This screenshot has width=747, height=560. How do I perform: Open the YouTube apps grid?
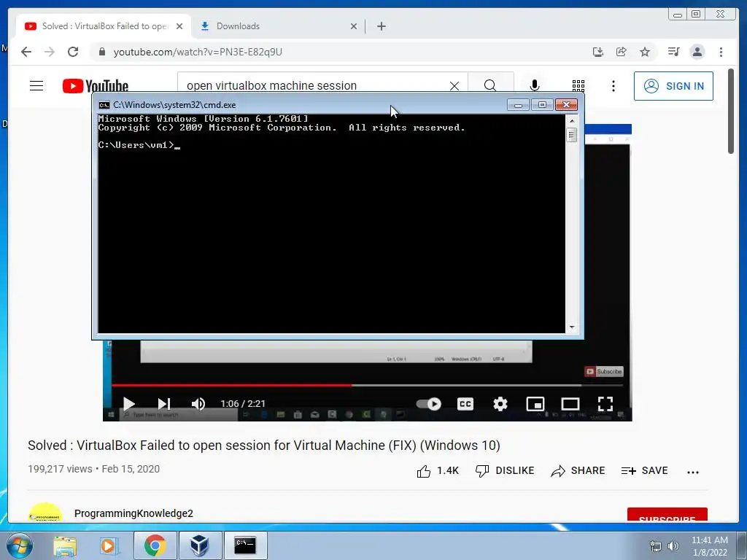[x=578, y=86]
